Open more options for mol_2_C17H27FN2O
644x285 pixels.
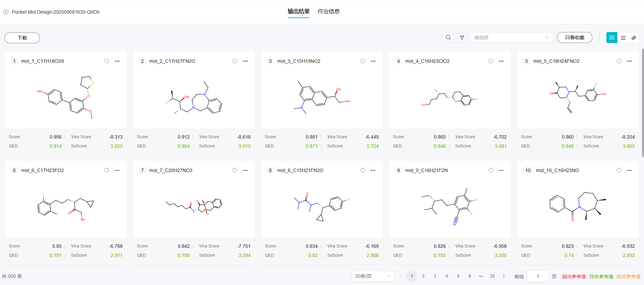(245, 61)
